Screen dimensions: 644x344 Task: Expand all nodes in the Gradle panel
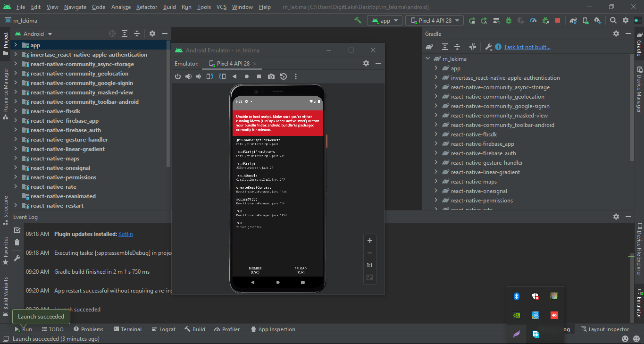coord(444,47)
